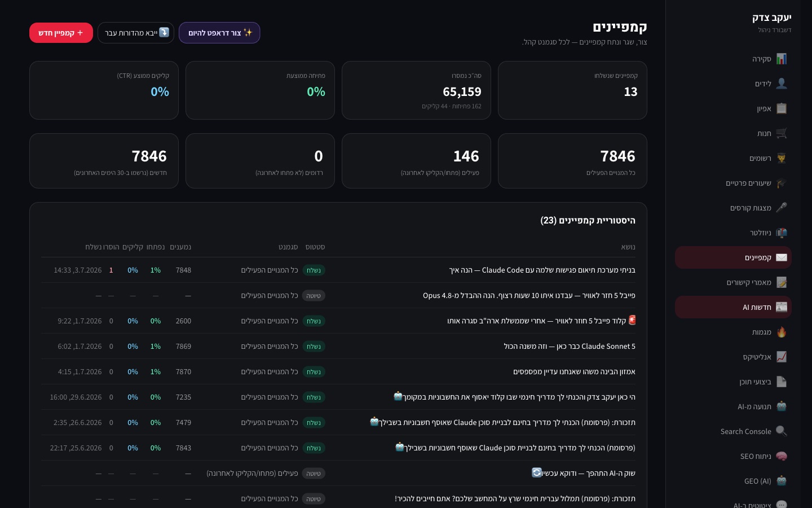Select the שיעורים פרטיים graduation cap icon
This screenshot has width=812, height=508.
click(x=781, y=183)
